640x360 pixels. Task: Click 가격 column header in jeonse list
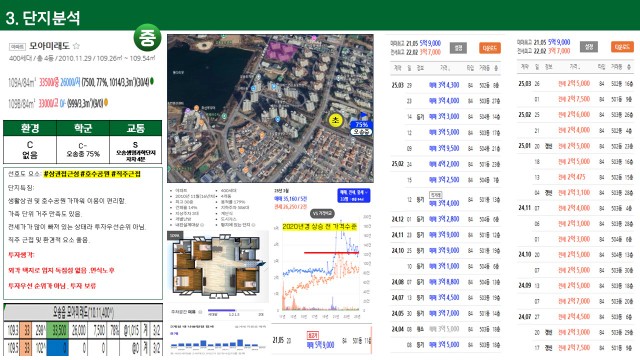[574, 67]
